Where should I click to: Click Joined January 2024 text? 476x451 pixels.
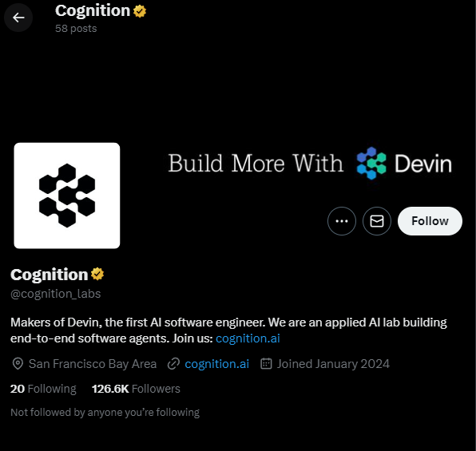(333, 363)
